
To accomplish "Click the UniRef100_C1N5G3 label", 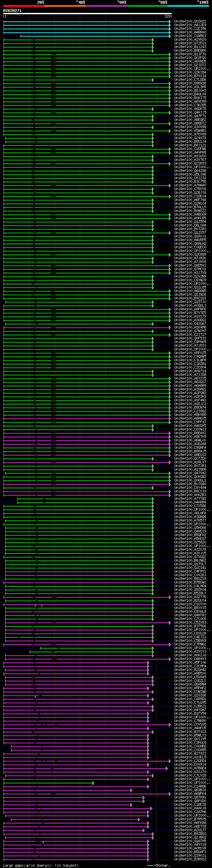I will click(190, 36).
